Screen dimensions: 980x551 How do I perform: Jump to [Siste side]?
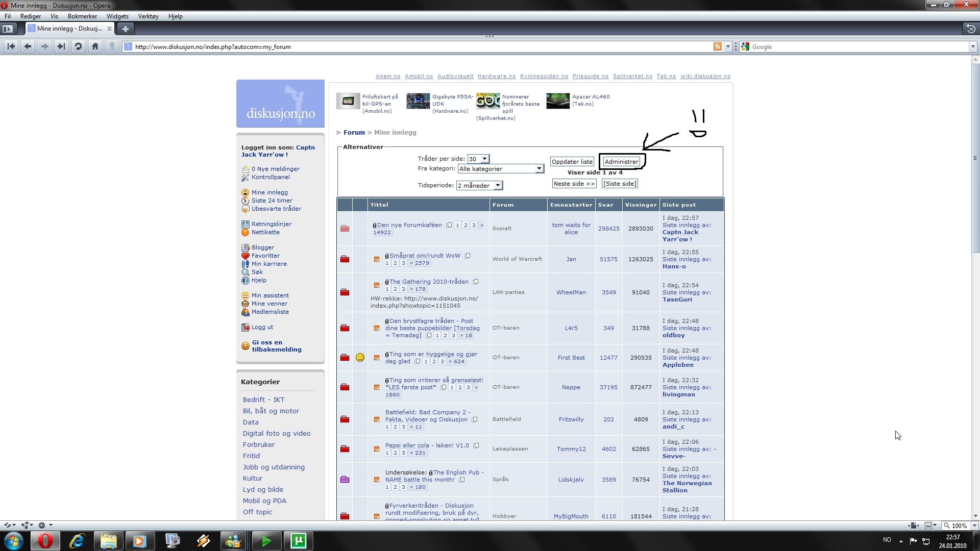click(x=620, y=184)
